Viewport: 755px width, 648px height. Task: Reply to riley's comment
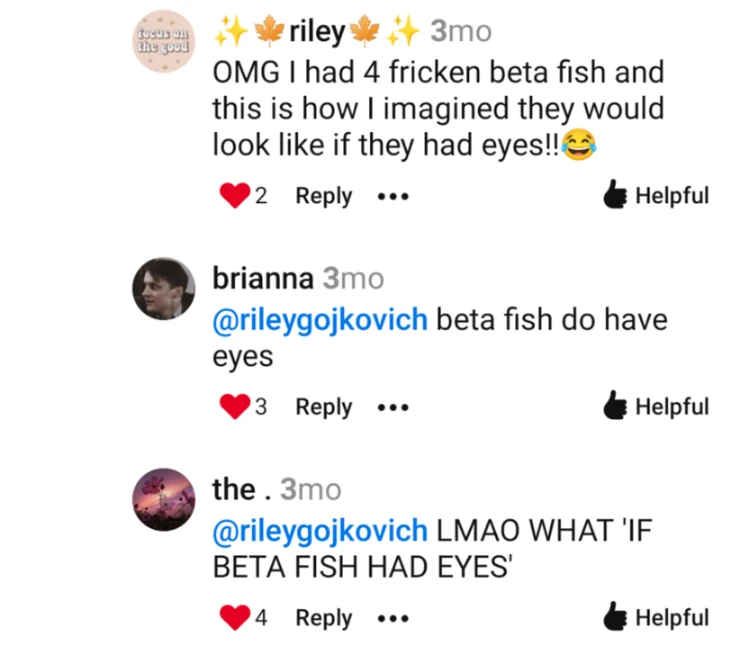coord(323,196)
